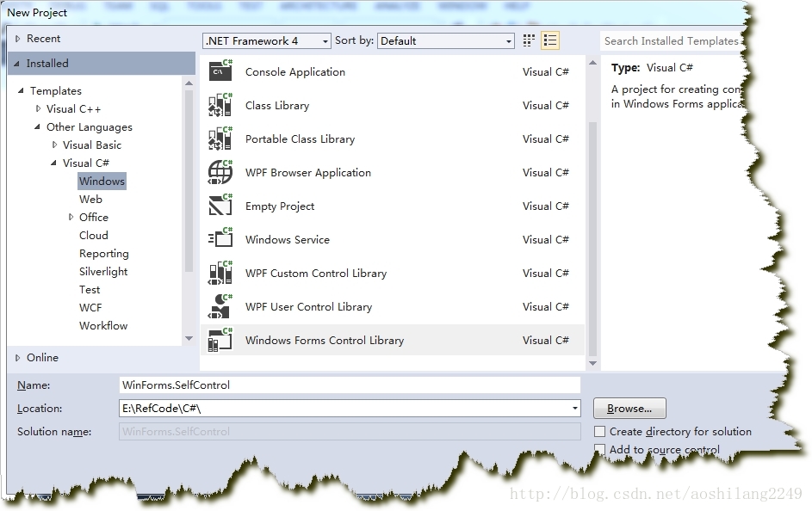
Task: Select the Silverlight template category
Action: click(103, 272)
